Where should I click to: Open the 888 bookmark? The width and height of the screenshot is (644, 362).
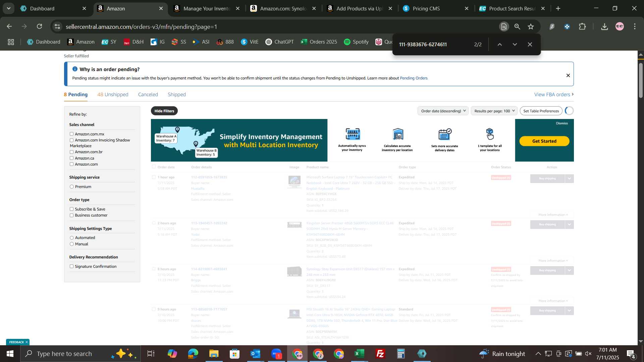(225, 42)
